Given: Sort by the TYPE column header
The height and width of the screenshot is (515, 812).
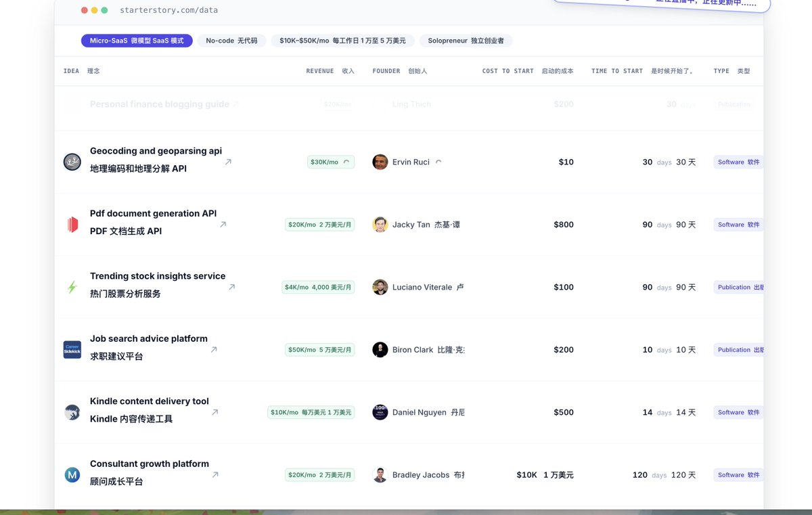Looking at the screenshot, I should tap(731, 71).
